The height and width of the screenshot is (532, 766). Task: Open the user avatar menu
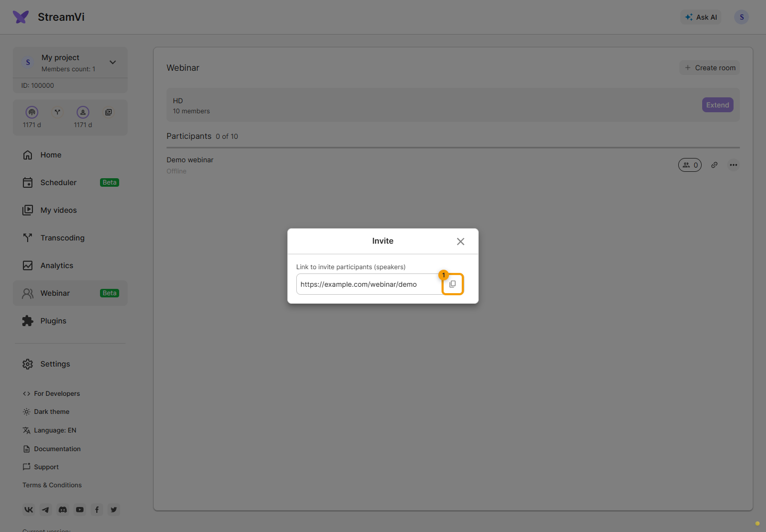(742, 17)
